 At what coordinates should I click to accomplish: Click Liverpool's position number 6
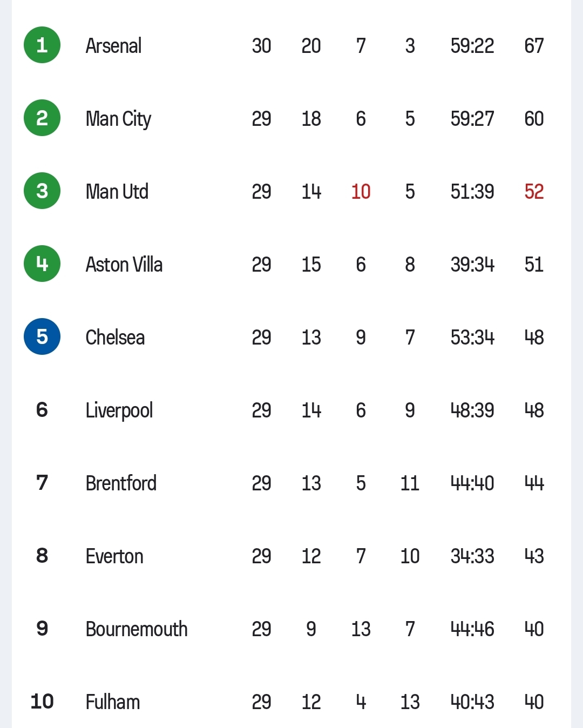tap(42, 410)
